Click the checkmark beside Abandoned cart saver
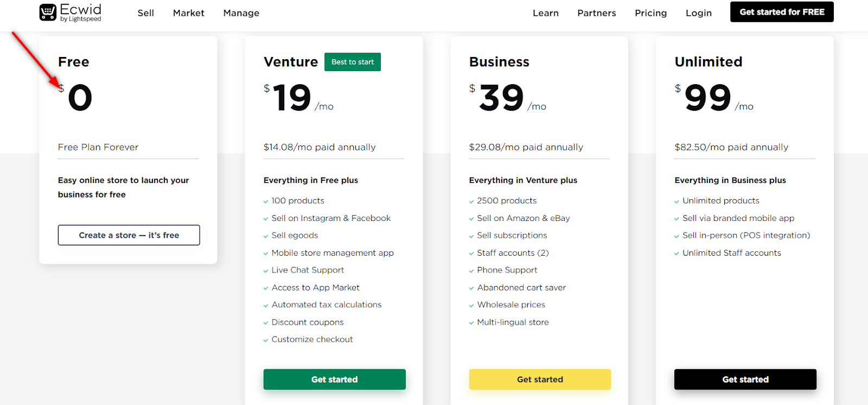Viewport: 868px width, 405px height. 471,287
